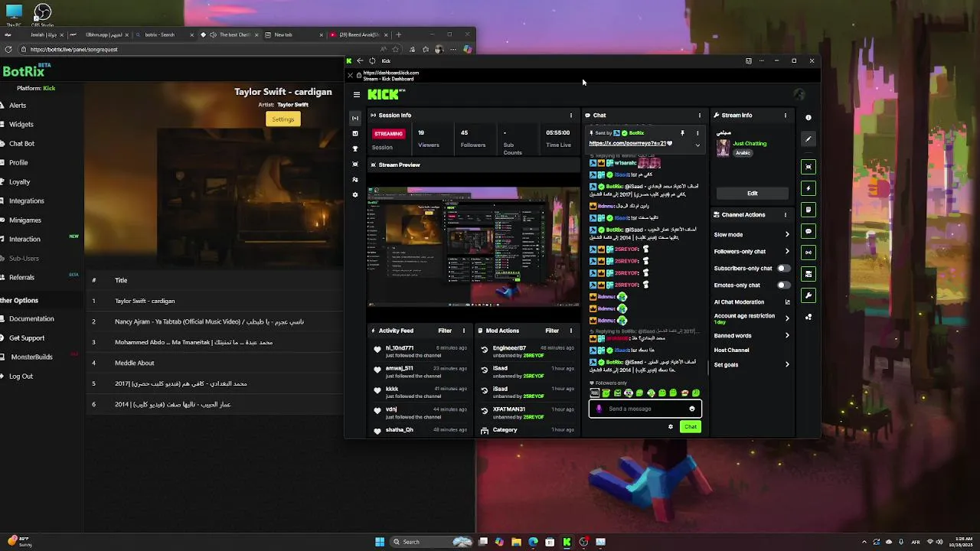Select song row 'Meddle About'
Screen dimensions: 980x551
point(214,363)
